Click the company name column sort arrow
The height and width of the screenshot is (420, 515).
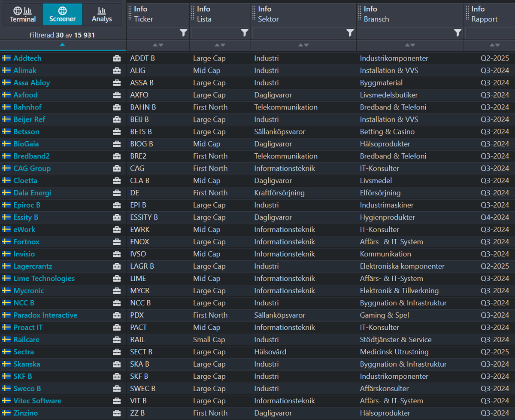pyautogui.click(x=63, y=45)
